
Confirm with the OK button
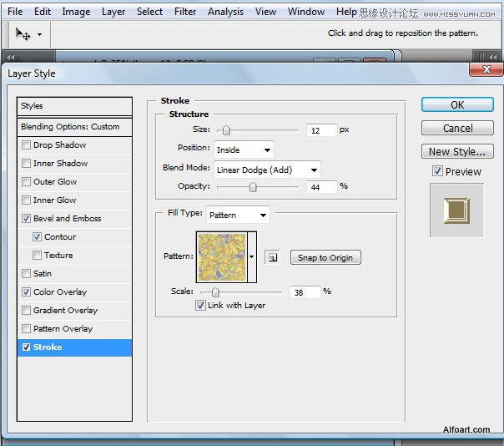coord(457,104)
